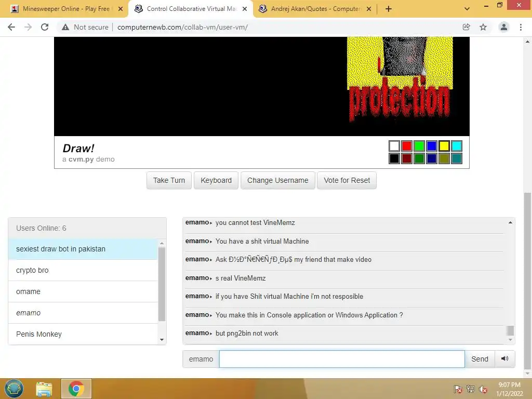The height and width of the screenshot is (399, 532).
Task: Click the chat log scroll-up arrow
Action: [510, 222]
